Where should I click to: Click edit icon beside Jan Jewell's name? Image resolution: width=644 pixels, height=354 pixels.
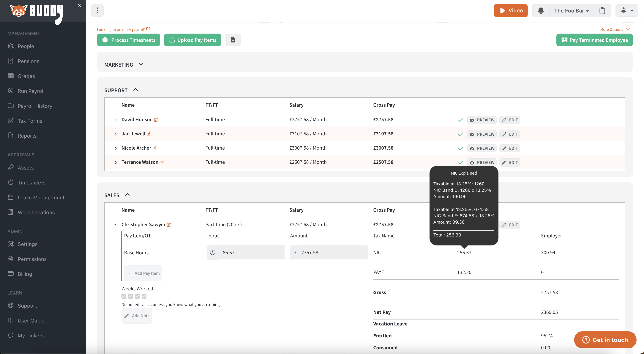tap(149, 134)
